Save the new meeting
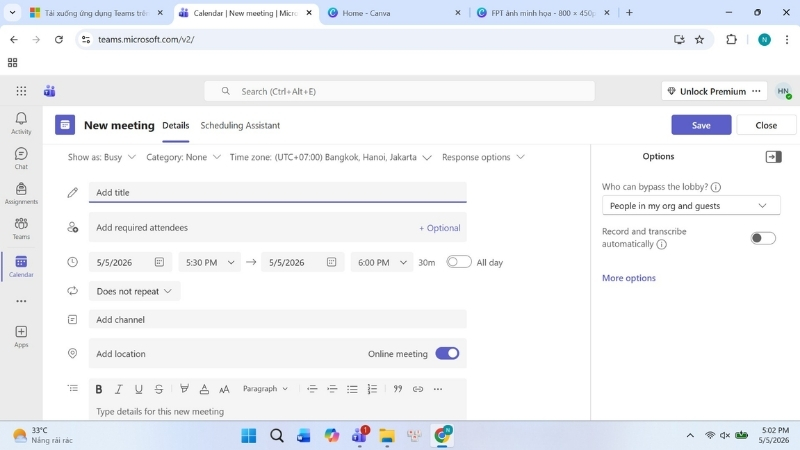Viewport: 800px width, 450px height. tap(701, 125)
